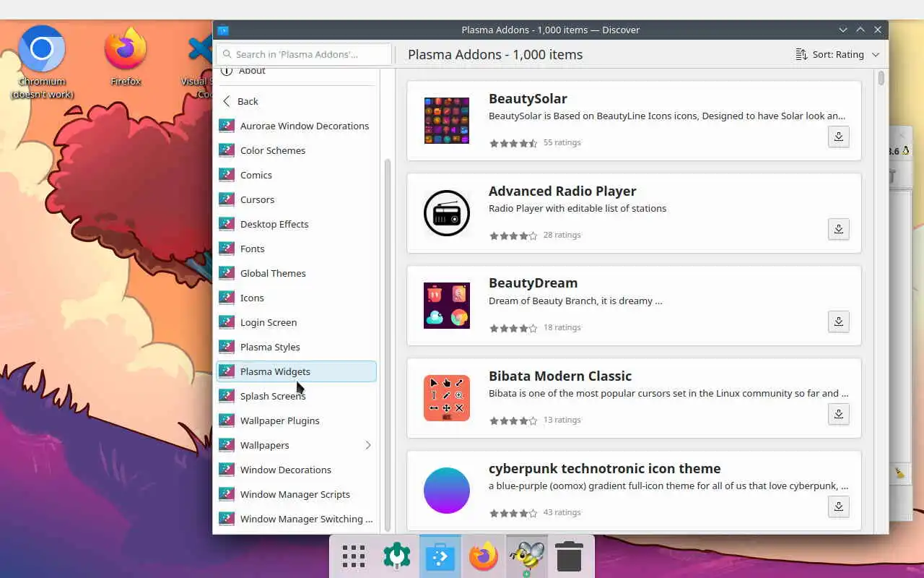Open the application launcher grid in dock
Image resolution: width=924 pixels, height=578 pixels.
click(x=354, y=557)
